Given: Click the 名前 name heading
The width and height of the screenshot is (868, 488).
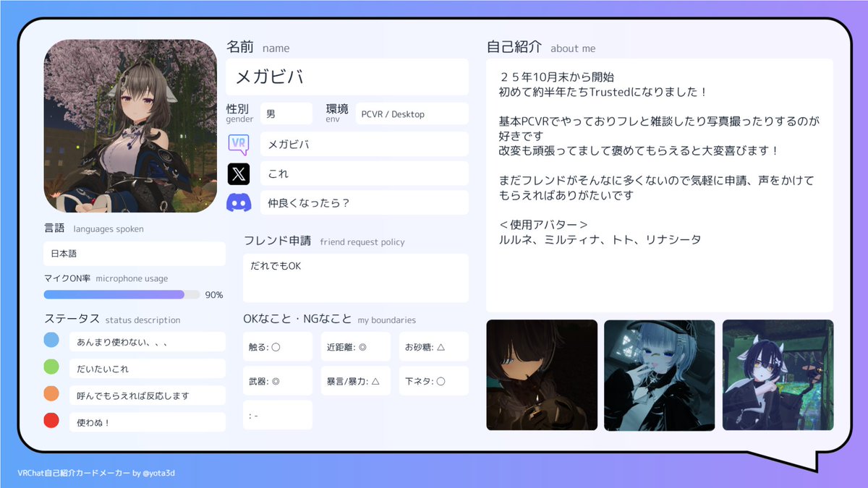Looking at the screenshot, I should click(258, 47).
